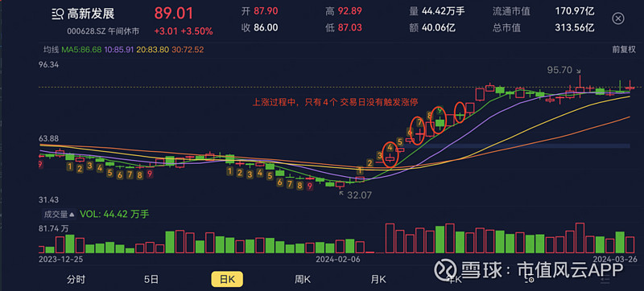Screen dimensions: 644x291
Task: Switch to the 分时 intraday tab
Action: [x=76, y=280]
